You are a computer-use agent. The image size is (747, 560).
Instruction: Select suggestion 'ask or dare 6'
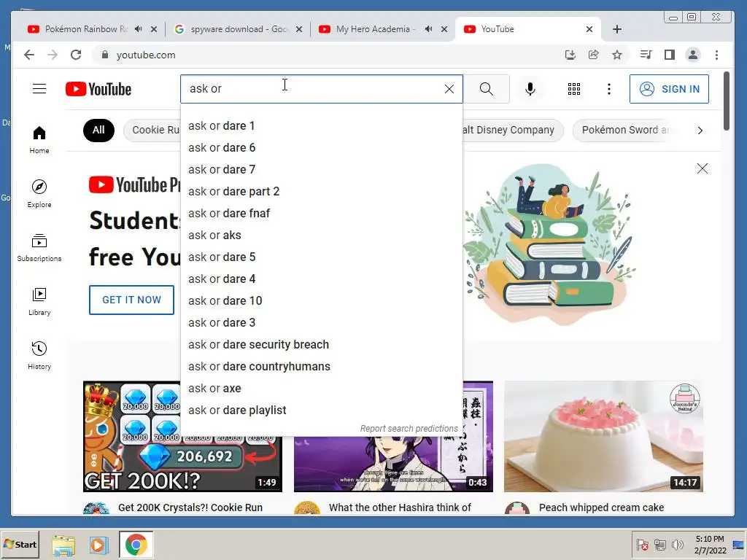[322, 147]
